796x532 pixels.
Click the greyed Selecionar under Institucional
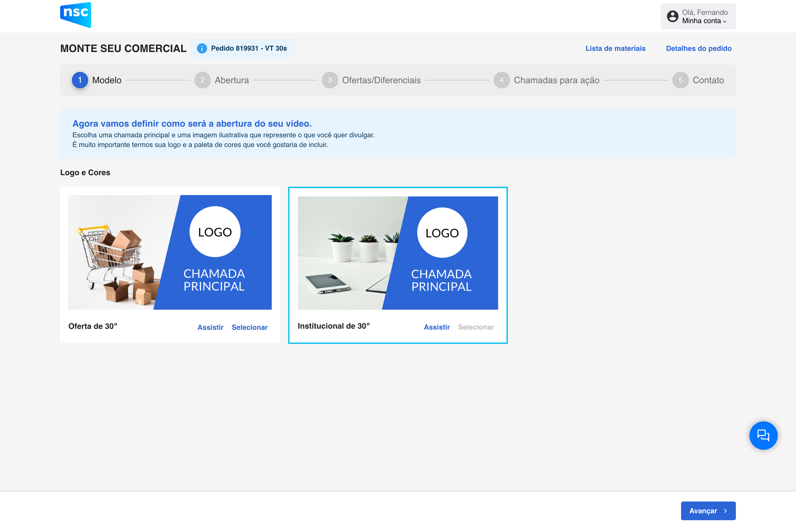click(476, 327)
